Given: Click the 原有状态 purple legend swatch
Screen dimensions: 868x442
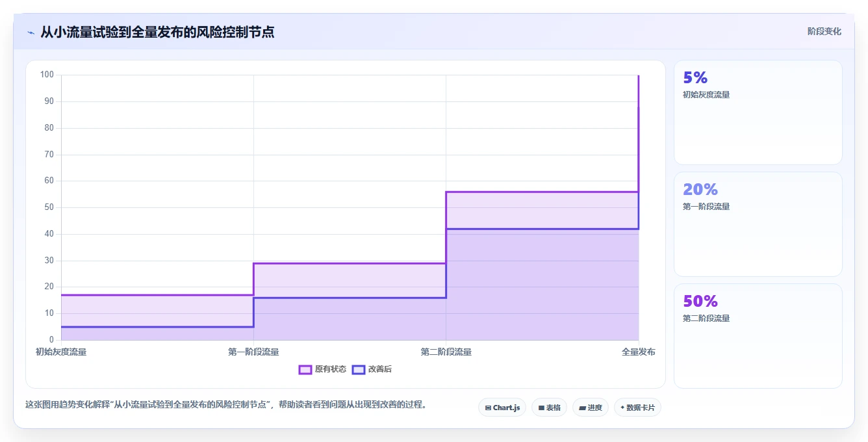Looking at the screenshot, I should click(305, 369).
